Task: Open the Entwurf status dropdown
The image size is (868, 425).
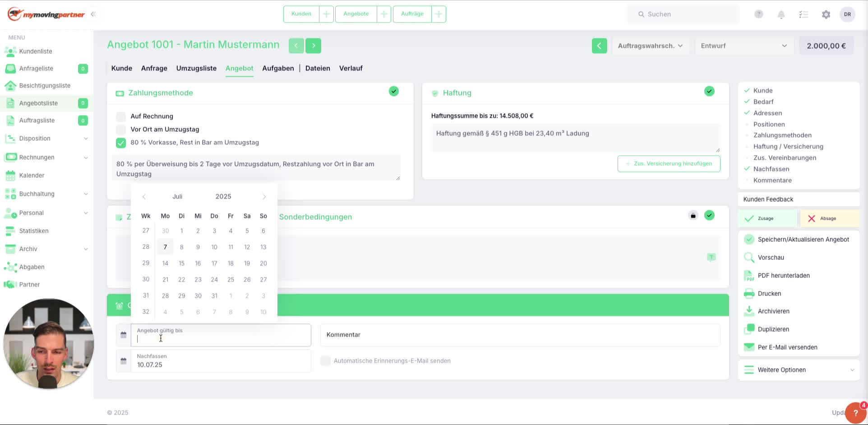Action: tap(744, 46)
